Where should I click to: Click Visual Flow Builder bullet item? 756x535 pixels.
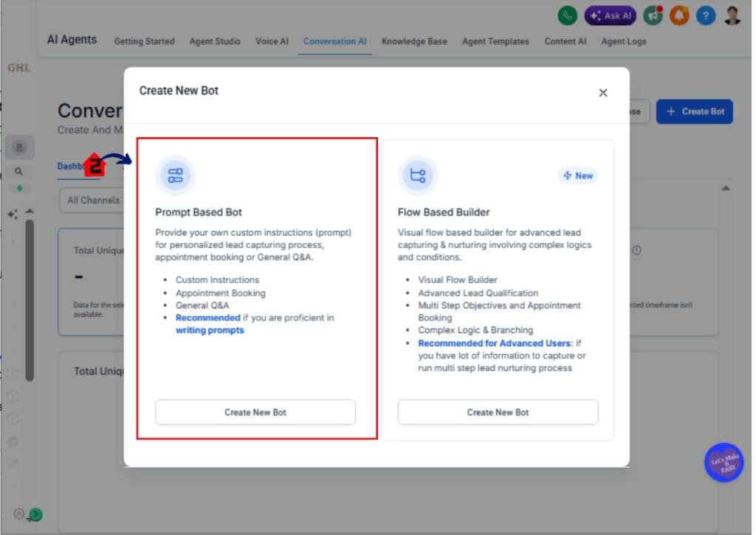point(458,280)
